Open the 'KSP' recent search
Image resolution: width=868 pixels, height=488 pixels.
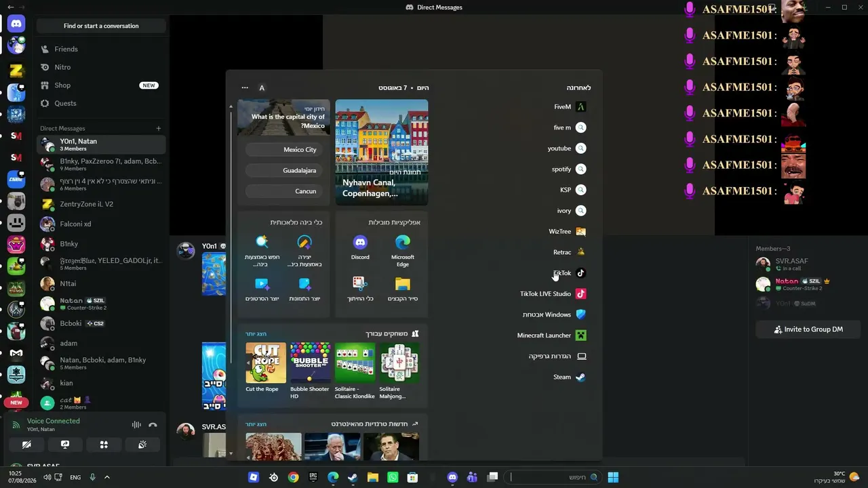572,190
